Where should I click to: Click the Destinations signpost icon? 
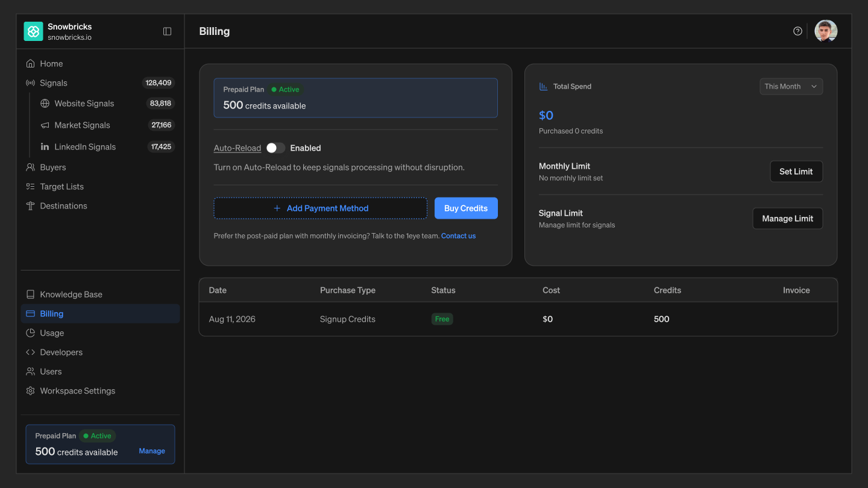coord(31,206)
